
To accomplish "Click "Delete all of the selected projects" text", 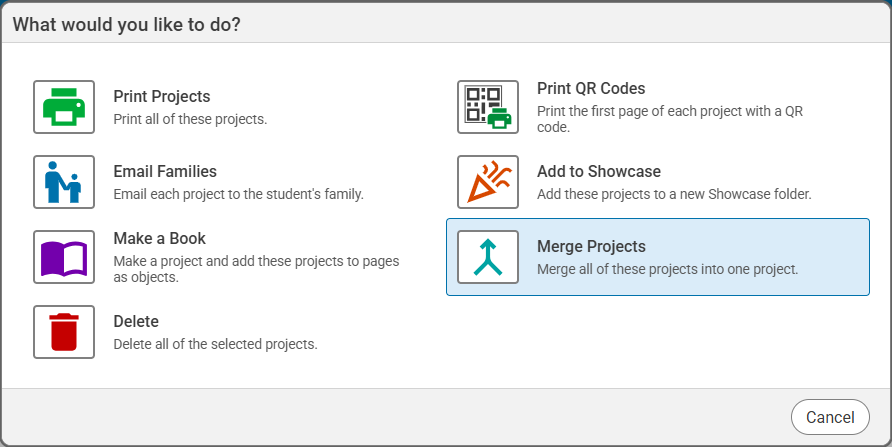I will pos(215,344).
